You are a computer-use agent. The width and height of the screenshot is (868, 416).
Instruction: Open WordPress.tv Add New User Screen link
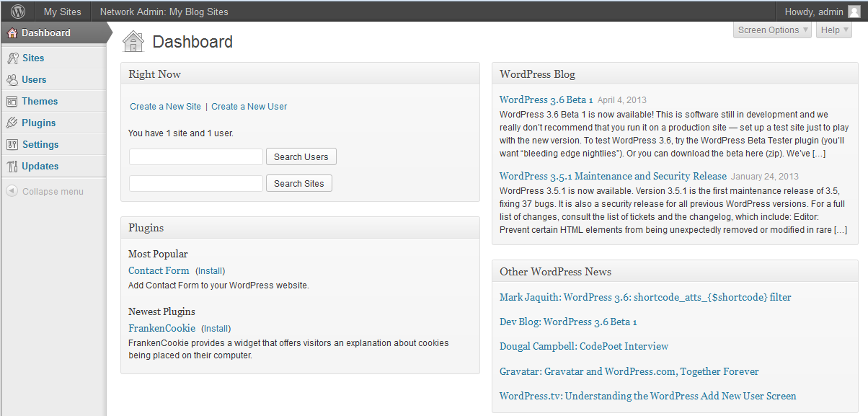[x=648, y=396]
